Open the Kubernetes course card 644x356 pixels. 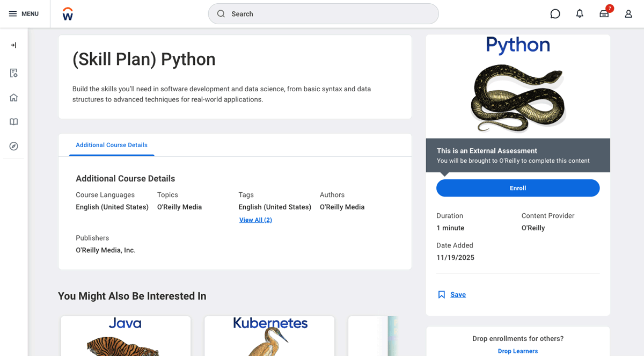click(269, 336)
